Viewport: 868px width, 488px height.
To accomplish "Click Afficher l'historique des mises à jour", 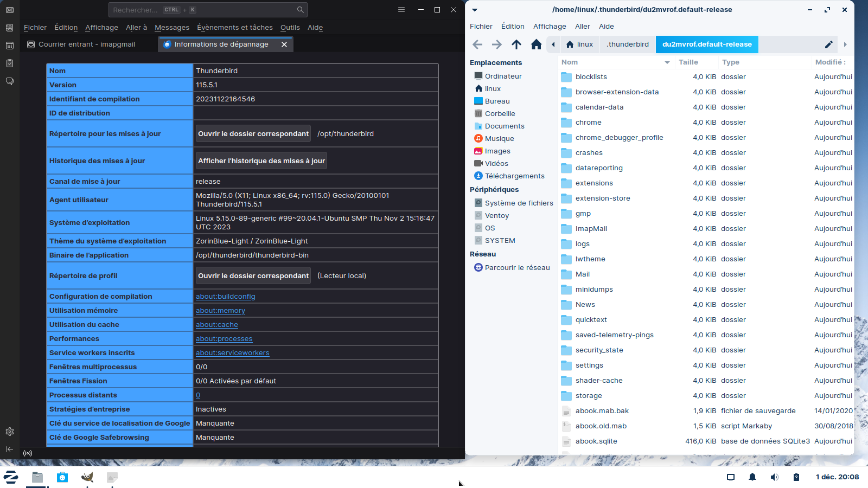I will (261, 161).
